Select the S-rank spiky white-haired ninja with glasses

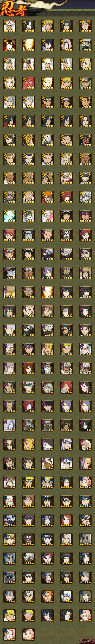tap(85, 197)
